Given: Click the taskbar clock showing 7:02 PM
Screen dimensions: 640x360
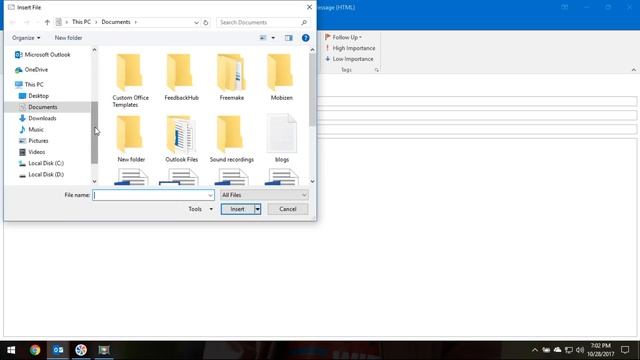Looking at the screenshot, I should tap(600, 350).
